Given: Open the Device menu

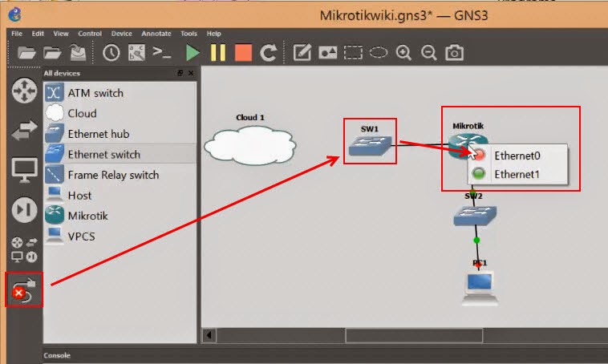Looking at the screenshot, I should click(x=122, y=34).
